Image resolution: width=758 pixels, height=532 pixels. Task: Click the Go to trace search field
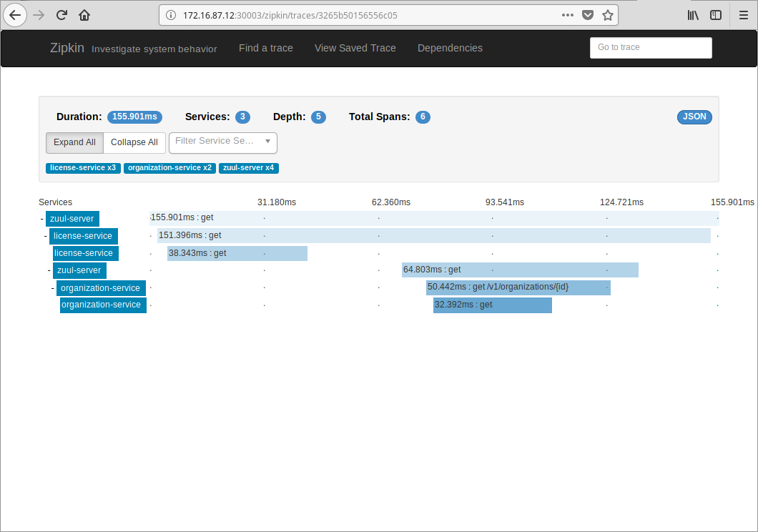point(651,47)
